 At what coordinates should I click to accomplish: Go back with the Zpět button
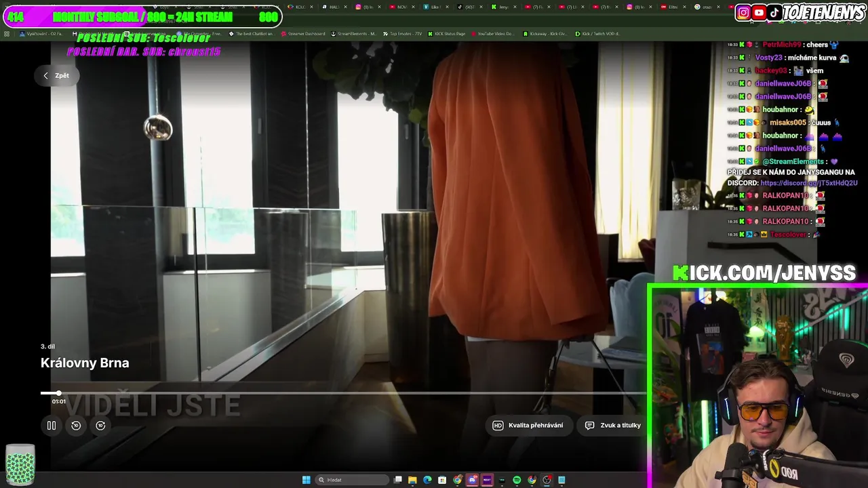click(x=56, y=76)
